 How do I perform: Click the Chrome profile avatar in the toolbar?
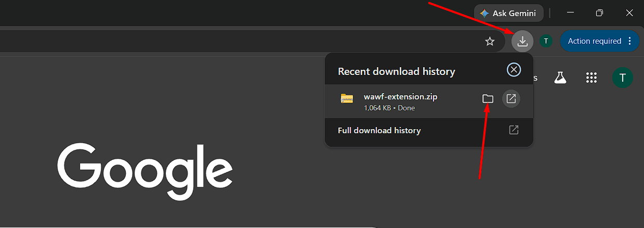(x=546, y=41)
